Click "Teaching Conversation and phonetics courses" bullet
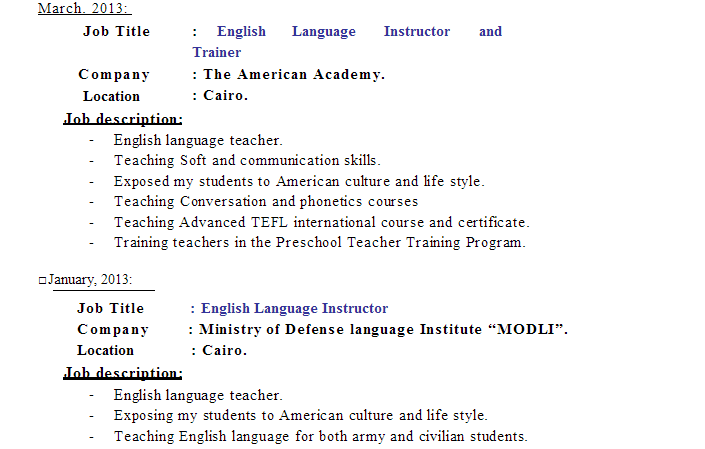Viewport: 705px width, 449px height. (x=266, y=202)
